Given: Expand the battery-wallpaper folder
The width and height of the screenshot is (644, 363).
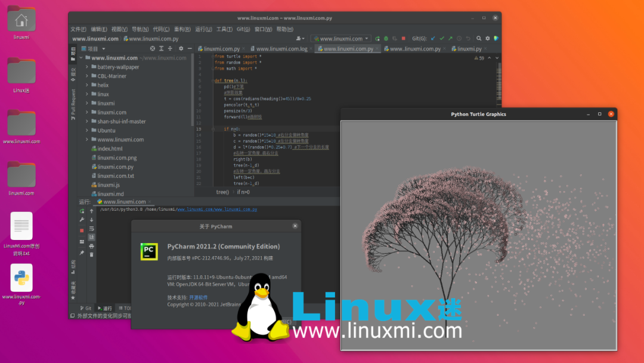Looking at the screenshot, I should [x=87, y=67].
